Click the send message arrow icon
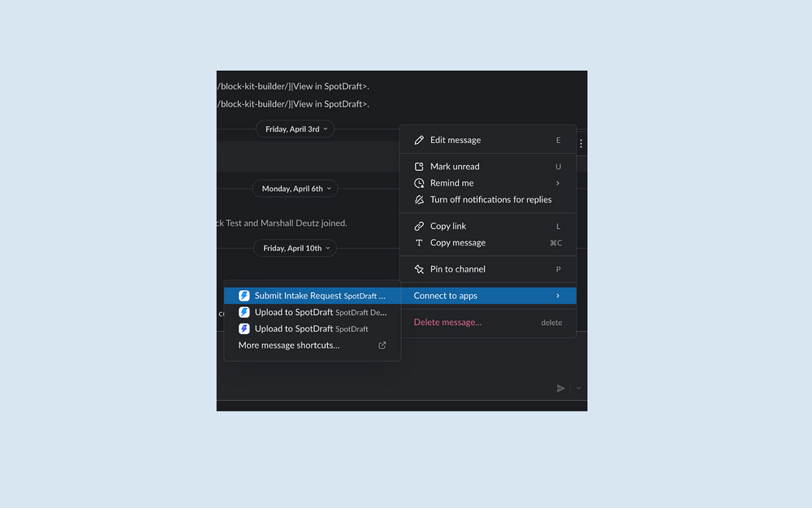The width and height of the screenshot is (812, 508). [x=560, y=389]
